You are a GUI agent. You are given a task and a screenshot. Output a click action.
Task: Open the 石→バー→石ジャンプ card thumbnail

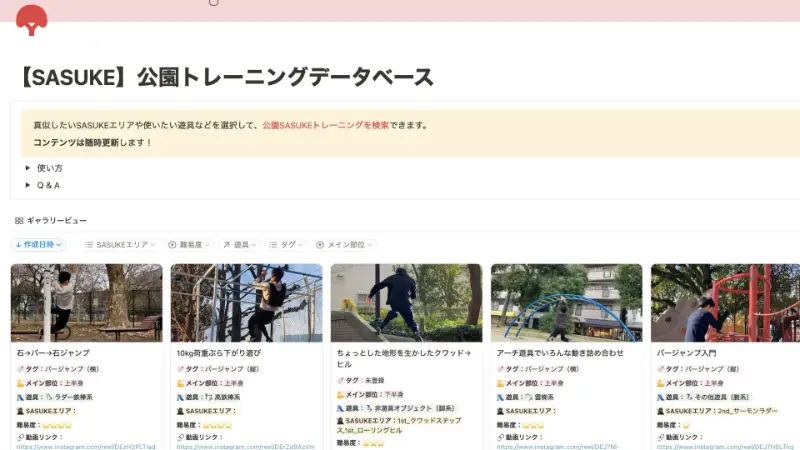pyautogui.click(x=86, y=302)
